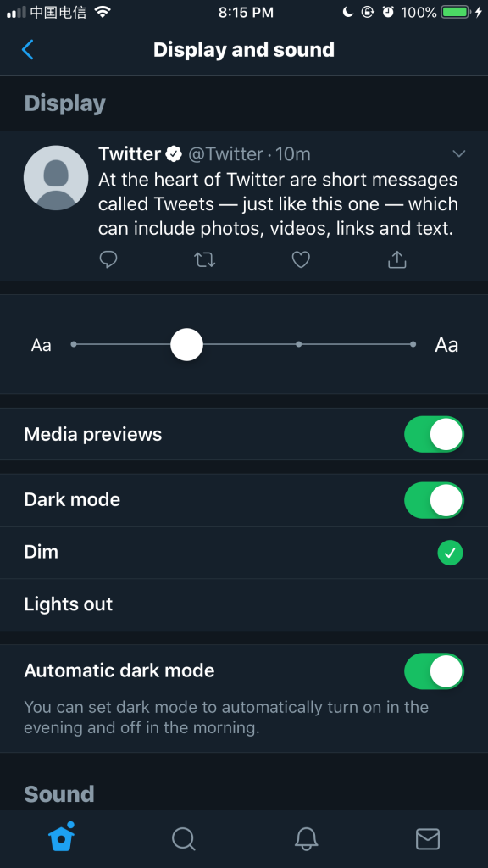Toggle the Automatic dark mode switch
Viewport: 488px width, 868px height.
tap(435, 671)
